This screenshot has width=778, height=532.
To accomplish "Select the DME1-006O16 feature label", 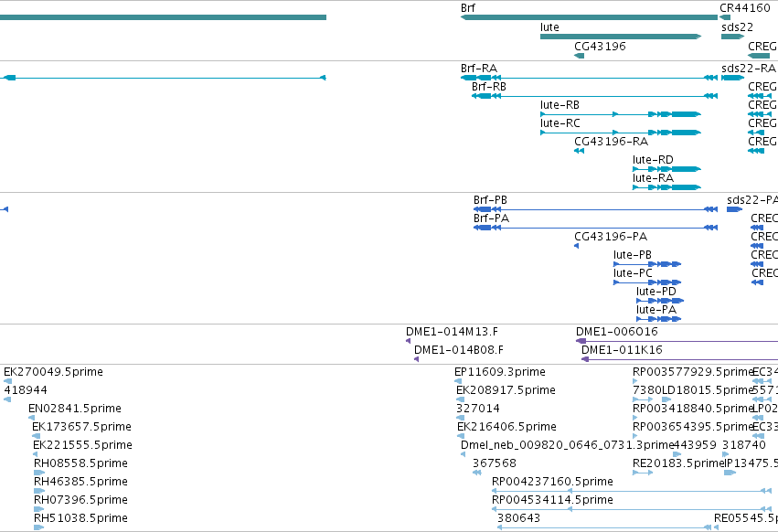I will click(x=617, y=332).
